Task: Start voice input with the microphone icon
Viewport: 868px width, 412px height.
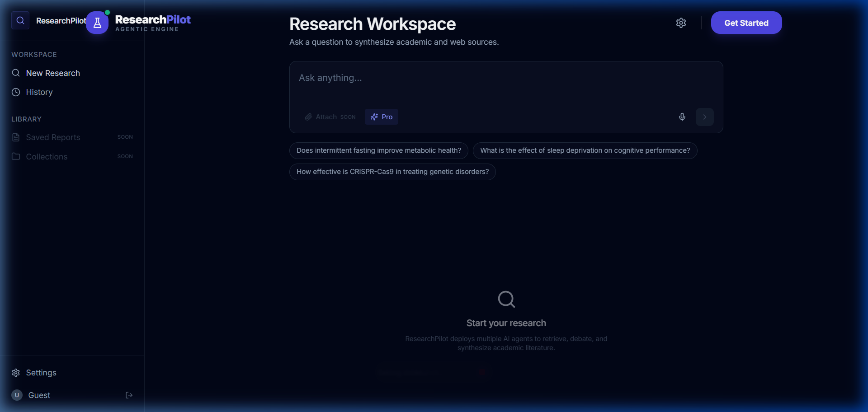Action: click(682, 117)
